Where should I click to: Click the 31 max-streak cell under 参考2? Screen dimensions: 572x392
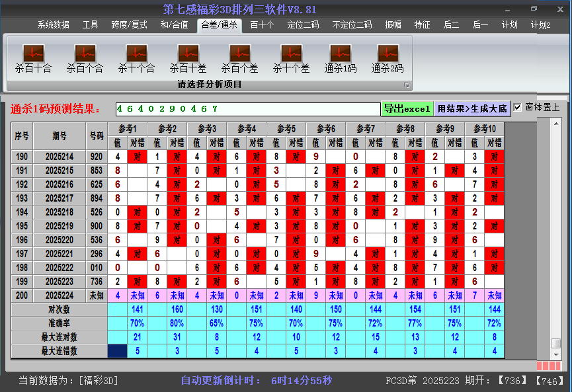tap(177, 337)
